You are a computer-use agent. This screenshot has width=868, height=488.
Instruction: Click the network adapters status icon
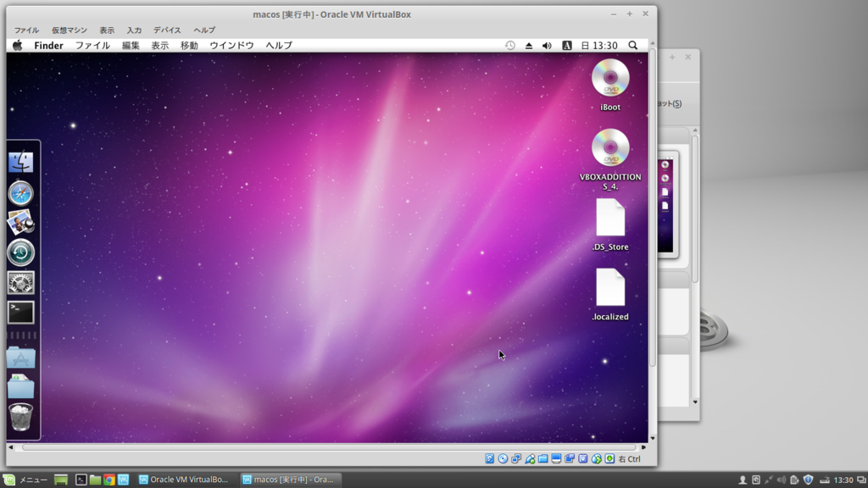(516, 458)
